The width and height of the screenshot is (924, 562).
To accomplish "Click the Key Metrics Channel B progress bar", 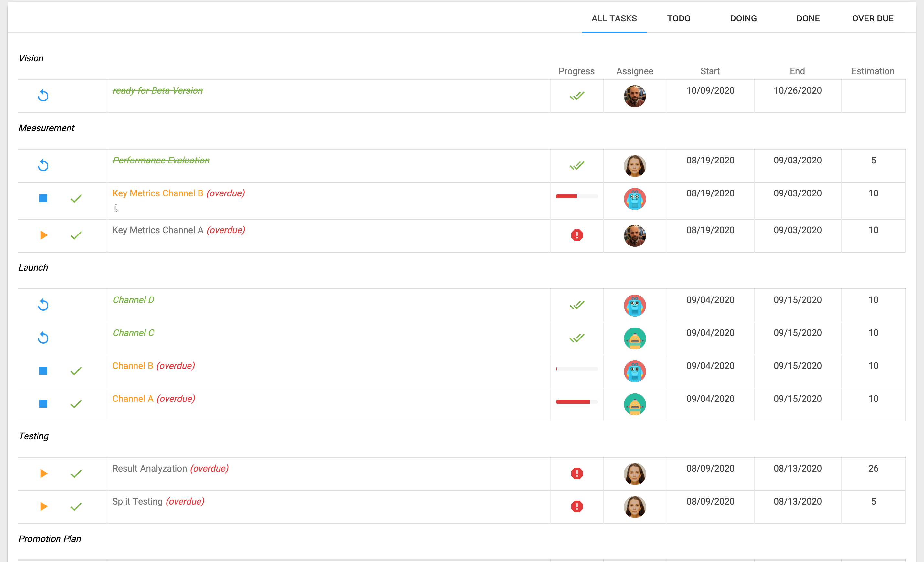I will pyautogui.click(x=576, y=196).
